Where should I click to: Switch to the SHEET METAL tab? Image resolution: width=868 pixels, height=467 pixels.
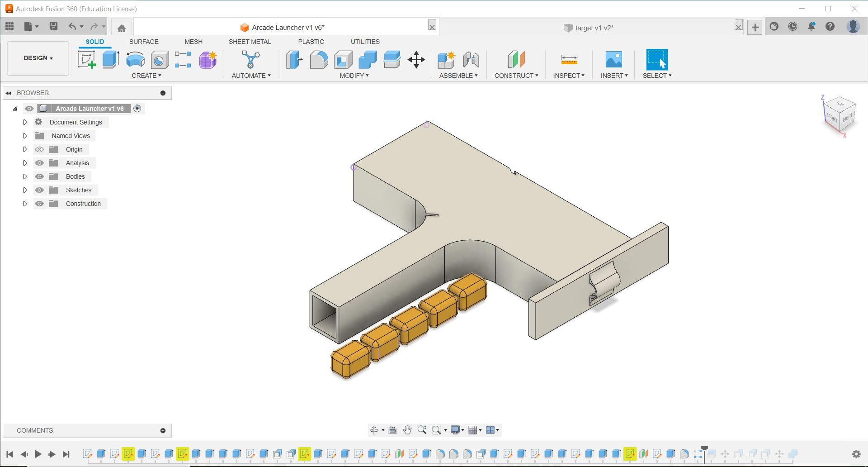(250, 42)
